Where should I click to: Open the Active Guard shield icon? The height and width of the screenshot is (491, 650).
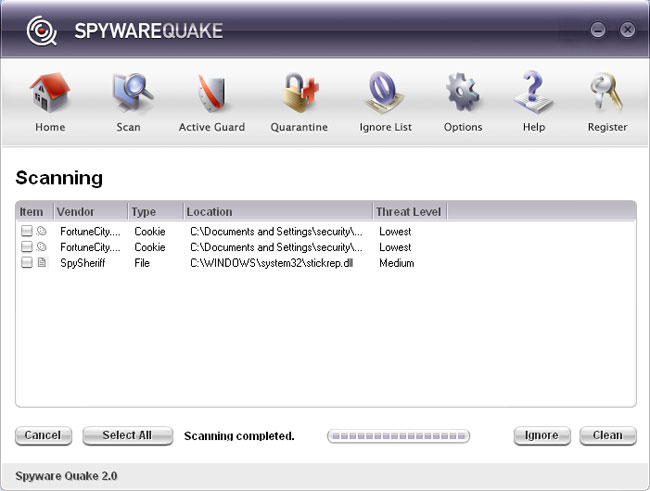pos(211,93)
